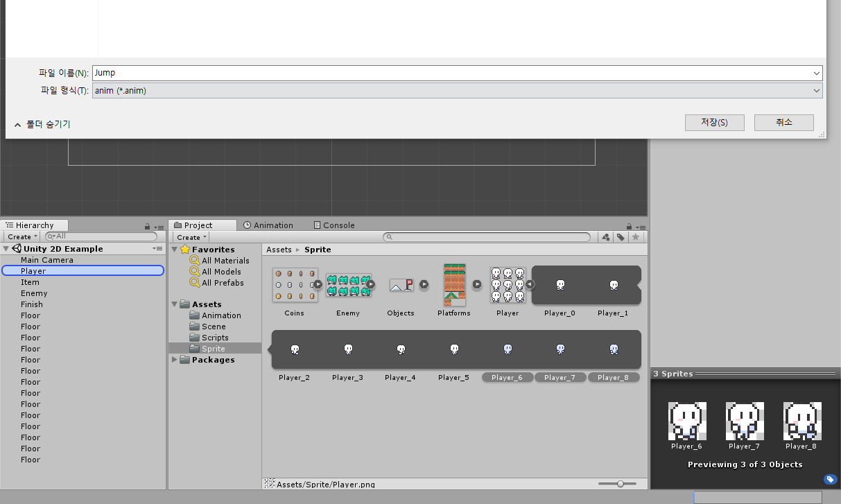Open the Unity 2D Example scene options menu
The height and width of the screenshot is (504, 841).
click(157, 249)
